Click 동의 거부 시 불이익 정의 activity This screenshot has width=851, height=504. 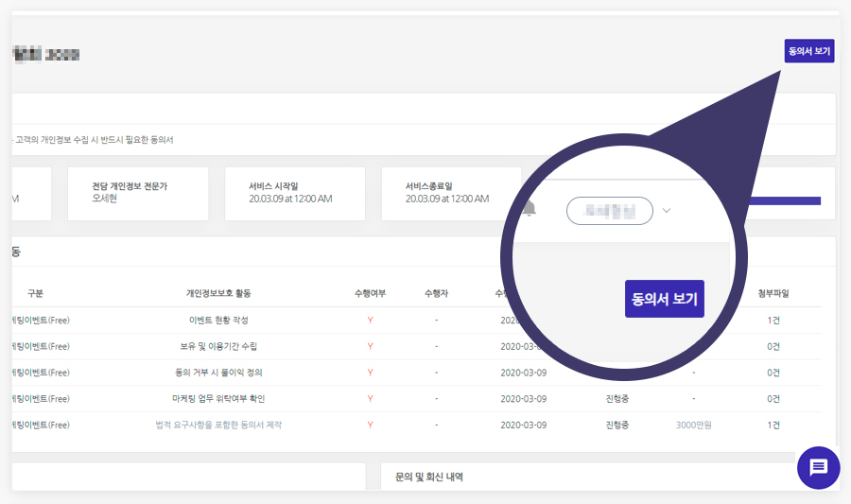point(218,373)
